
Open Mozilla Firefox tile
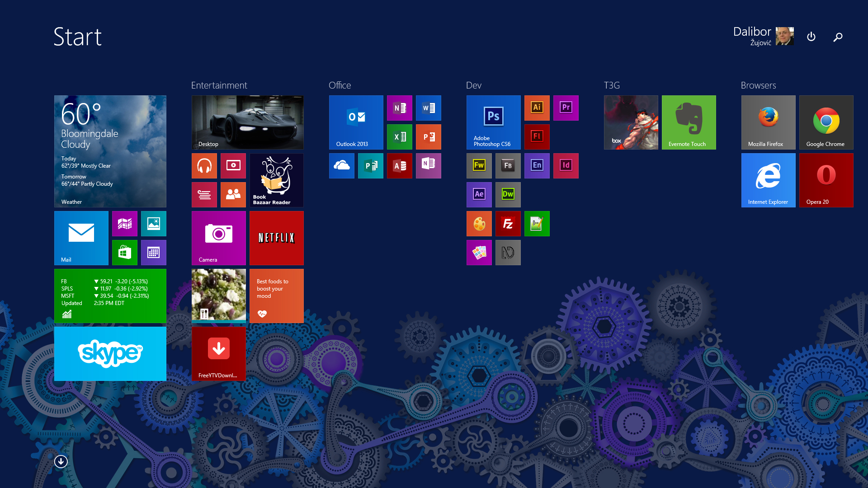pyautogui.click(x=768, y=122)
